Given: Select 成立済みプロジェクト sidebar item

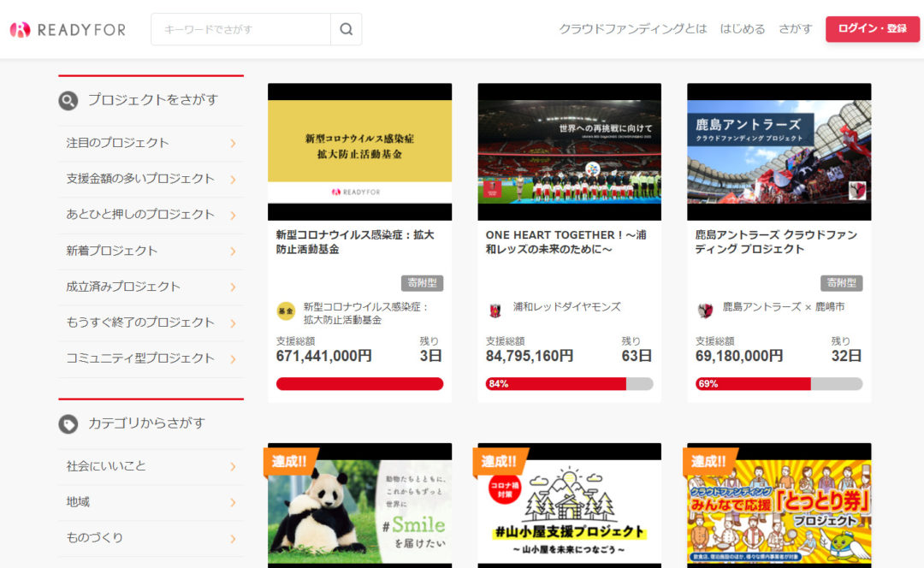Looking at the screenshot, I should point(151,287).
